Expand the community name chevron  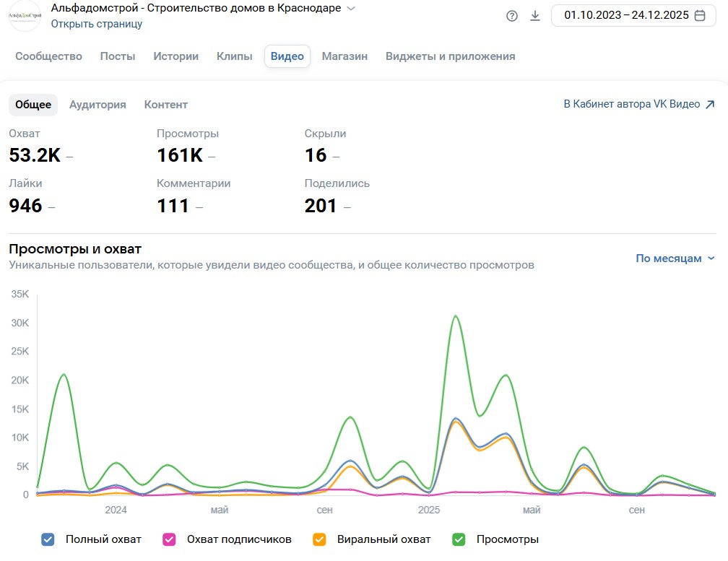pos(351,9)
